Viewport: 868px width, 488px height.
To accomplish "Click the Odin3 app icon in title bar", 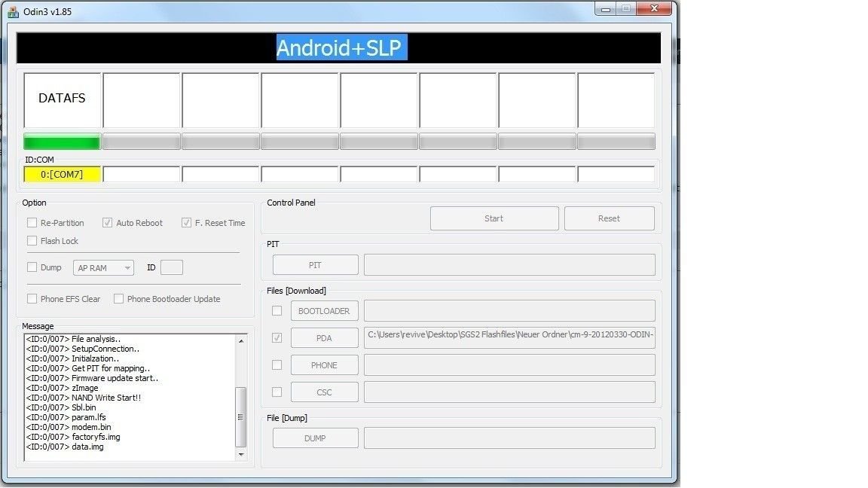I will coord(14,11).
